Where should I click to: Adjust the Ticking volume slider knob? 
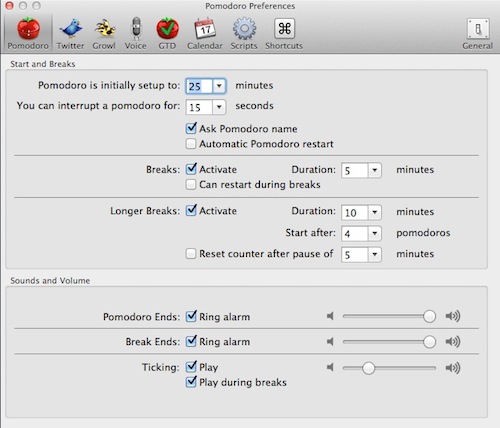click(x=368, y=368)
